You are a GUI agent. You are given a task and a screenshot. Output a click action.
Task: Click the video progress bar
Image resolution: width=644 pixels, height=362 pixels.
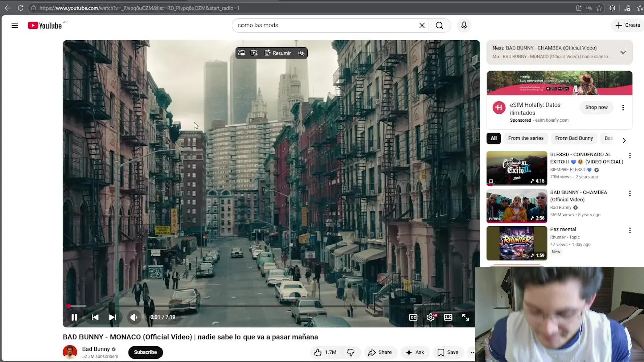coord(271,306)
